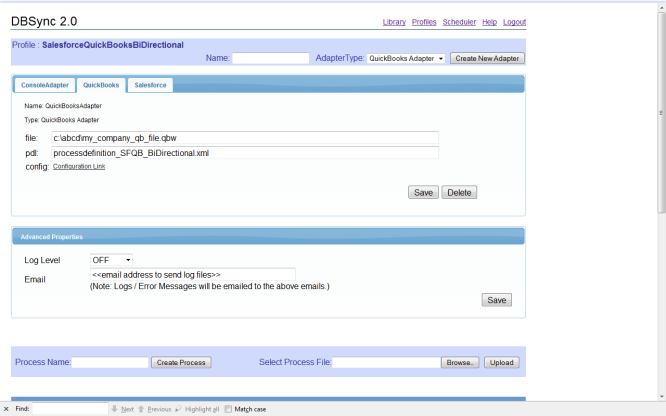Image resolution: width=666 pixels, height=416 pixels.
Task: Select the QuickBooks tab
Action: [101, 86]
